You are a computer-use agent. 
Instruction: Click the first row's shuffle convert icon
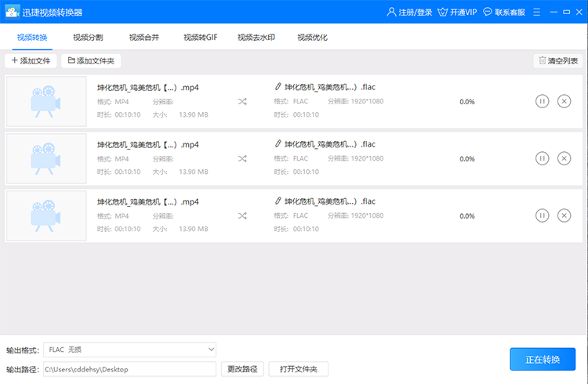pos(242,102)
